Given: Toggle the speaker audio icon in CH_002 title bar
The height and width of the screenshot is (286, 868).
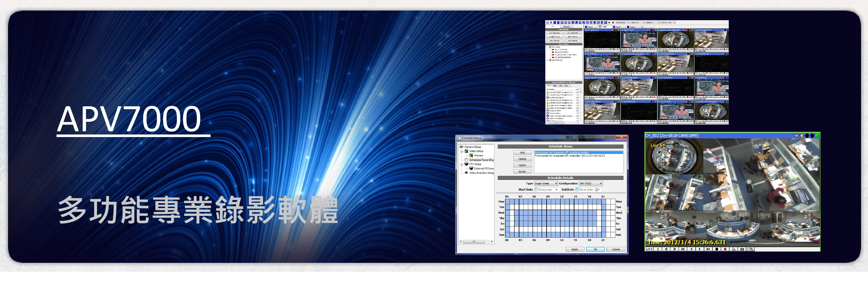Looking at the screenshot, I should (802, 136).
